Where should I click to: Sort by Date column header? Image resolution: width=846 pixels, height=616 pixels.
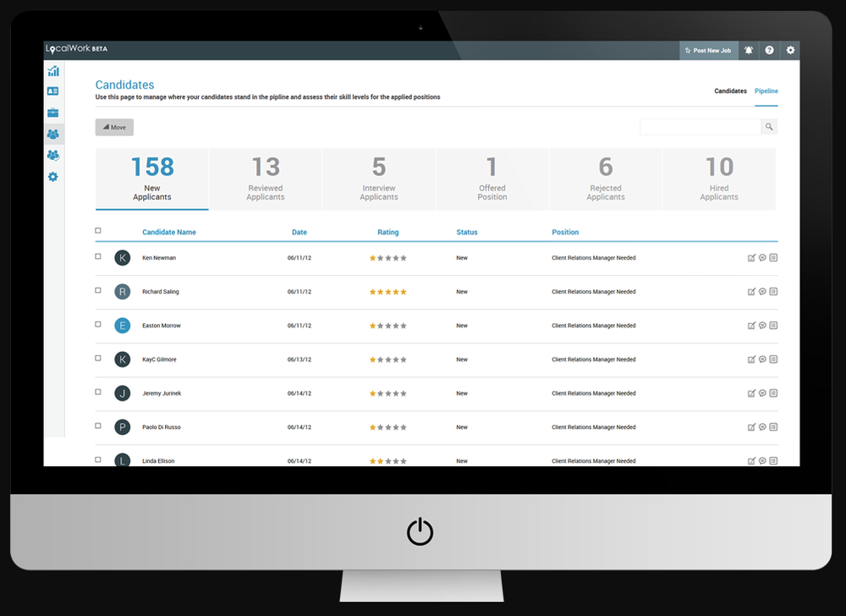coord(299,232)
